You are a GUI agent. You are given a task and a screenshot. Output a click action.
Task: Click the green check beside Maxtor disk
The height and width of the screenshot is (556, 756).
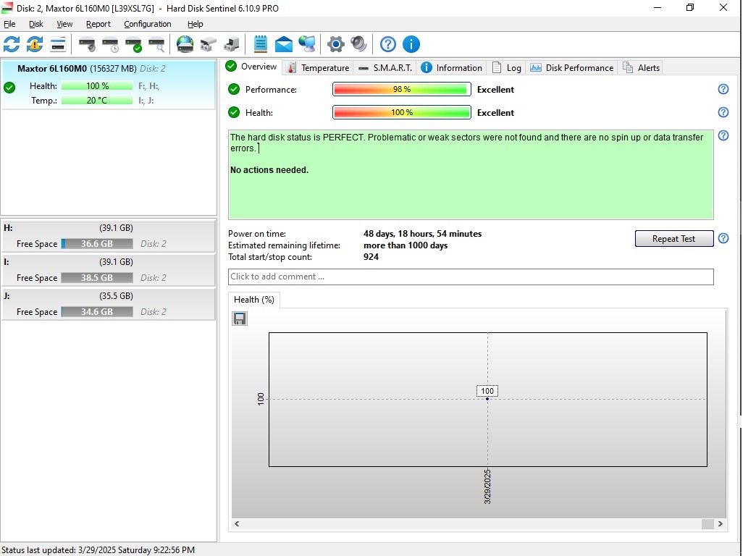tap(9, 88)
